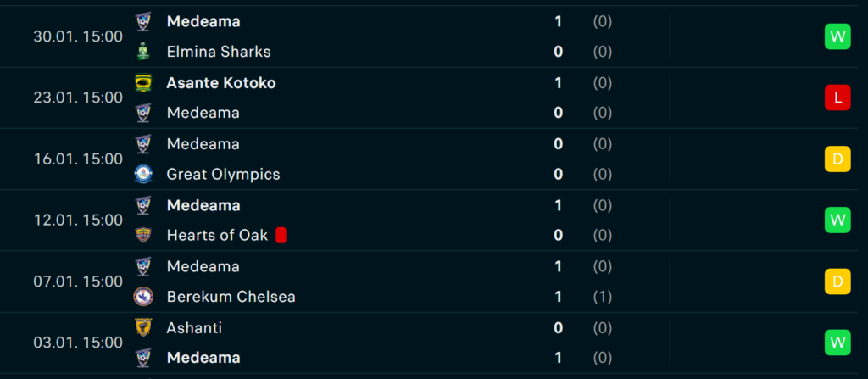Click the Hearts of Oak team crest
Viewport: 868px width, 379px height.
[143, 235]
